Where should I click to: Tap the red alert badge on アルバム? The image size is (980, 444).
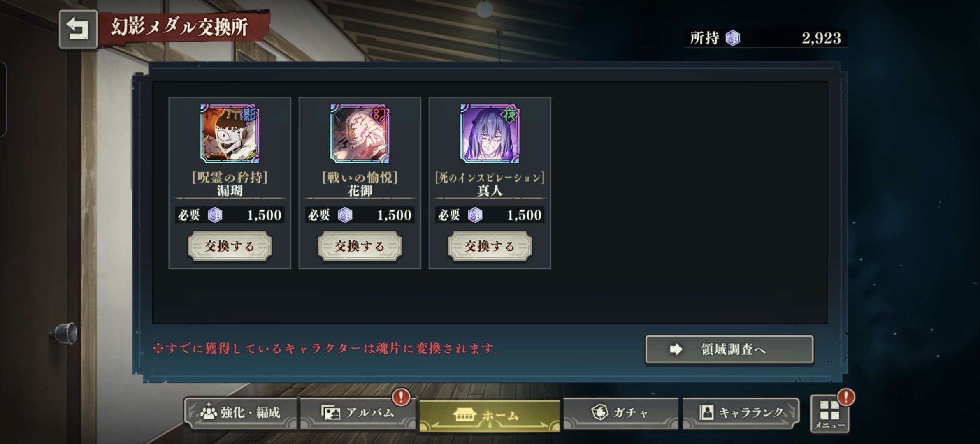tap(401, 397)
